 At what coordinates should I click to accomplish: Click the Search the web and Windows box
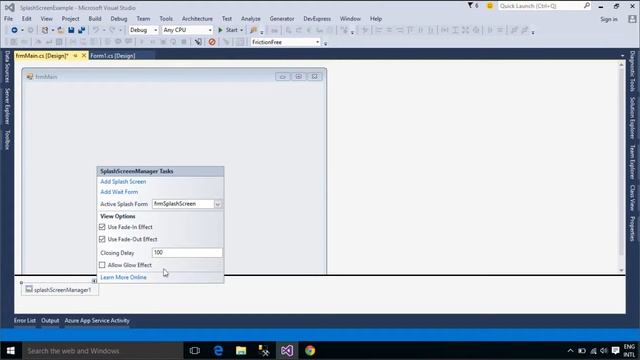[x=102, y=351]
